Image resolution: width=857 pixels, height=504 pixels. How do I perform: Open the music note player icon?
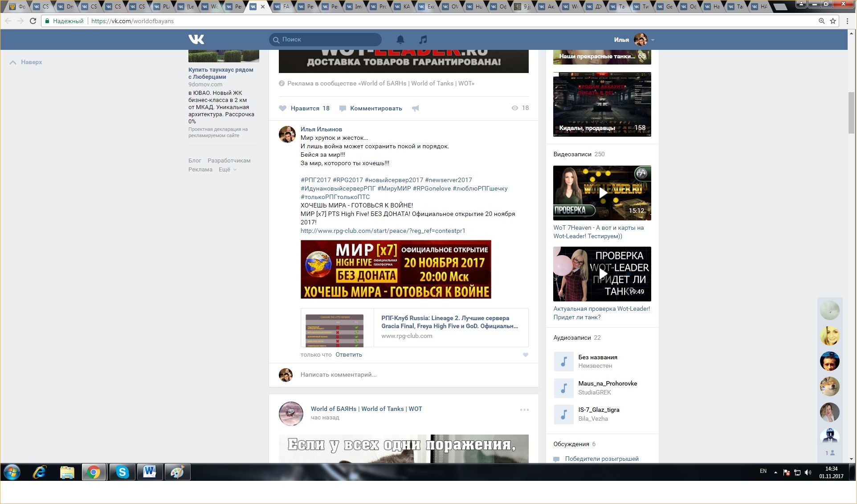(x=423, y=40)
